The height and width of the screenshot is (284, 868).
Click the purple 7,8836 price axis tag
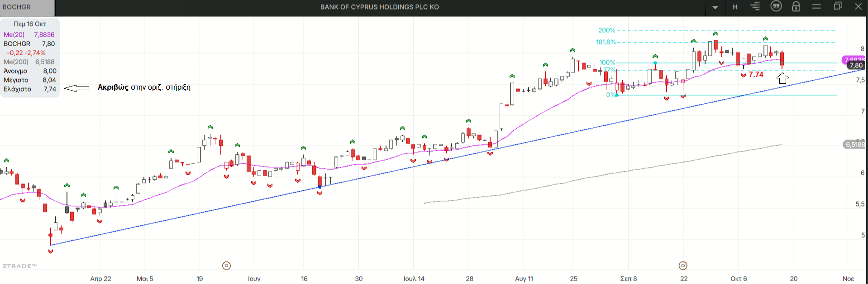pos(854,59)
